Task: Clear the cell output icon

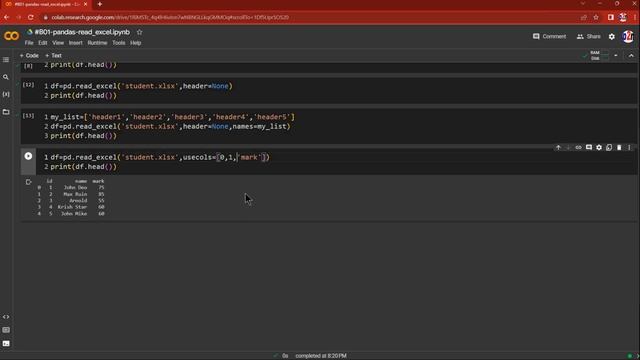Action: coord(28,182)
